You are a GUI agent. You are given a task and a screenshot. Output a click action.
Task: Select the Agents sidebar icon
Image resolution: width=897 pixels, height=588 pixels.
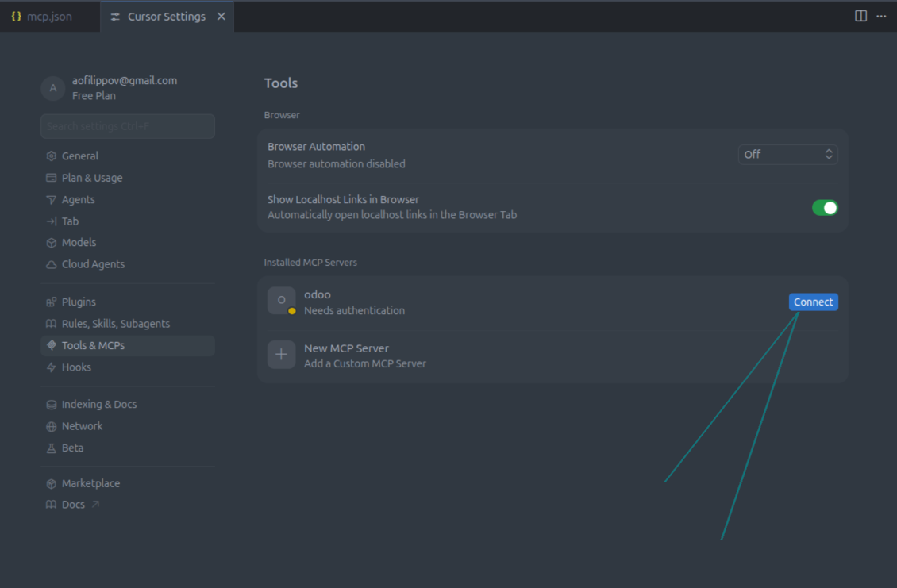click(51, 199)
